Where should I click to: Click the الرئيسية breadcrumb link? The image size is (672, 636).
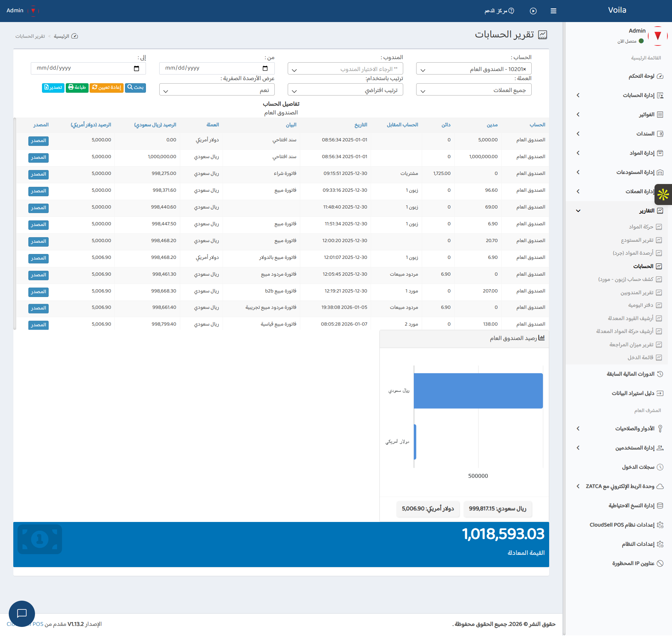tap(61, 36)
